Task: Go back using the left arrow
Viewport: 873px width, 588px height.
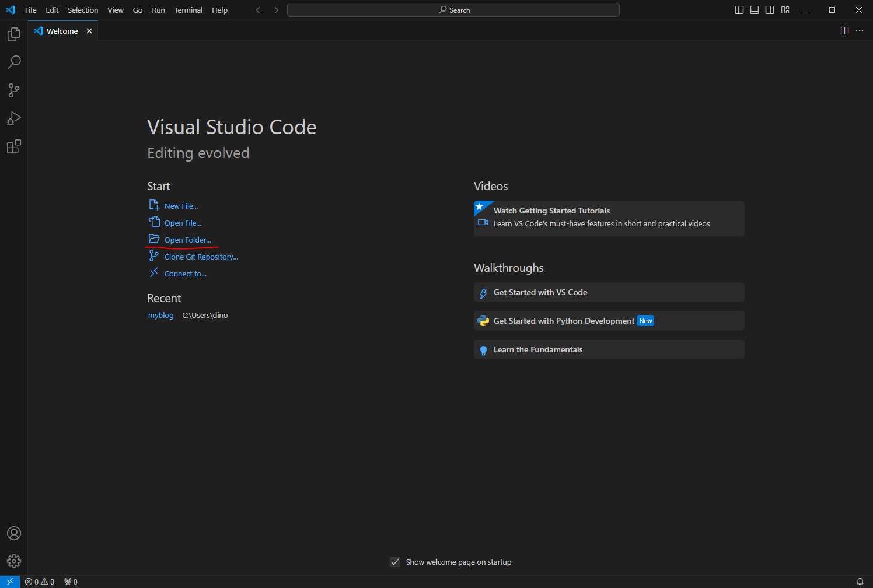Action: pyautogui.click(x=260, y=10)
